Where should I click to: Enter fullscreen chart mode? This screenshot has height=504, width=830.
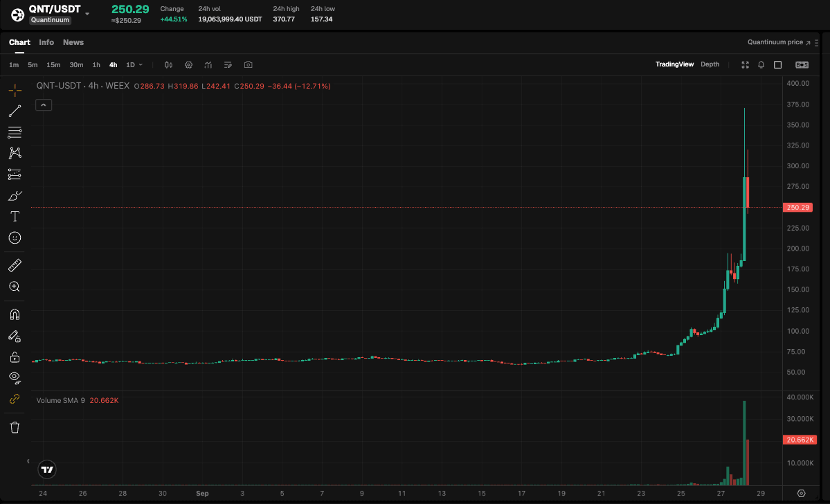pos(746,64)
